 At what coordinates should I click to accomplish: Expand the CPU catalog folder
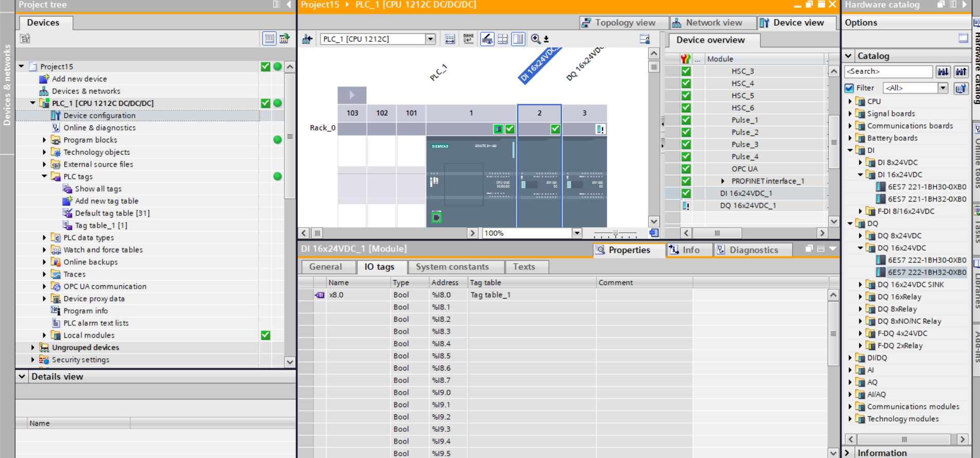click(x=850, y=101)
